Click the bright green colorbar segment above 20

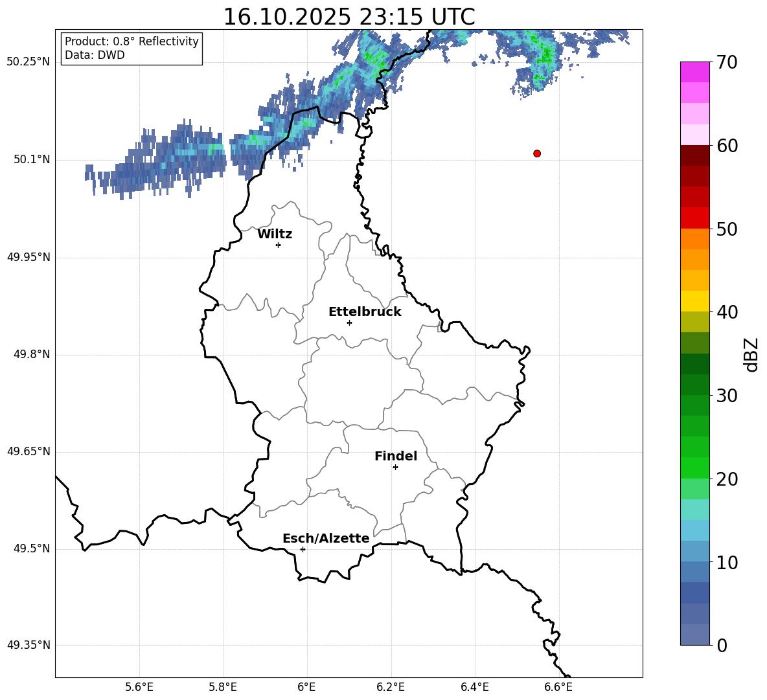click(x=695, y=468)
